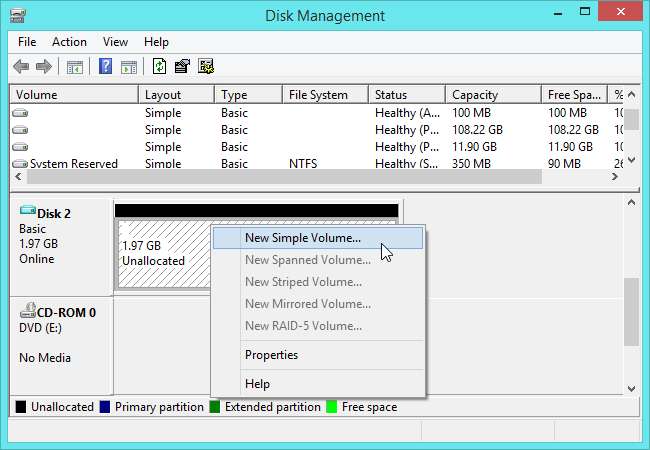Click the Extended partition legend label
The width and height of the screenshot is (650, 450).
(273, 407)
